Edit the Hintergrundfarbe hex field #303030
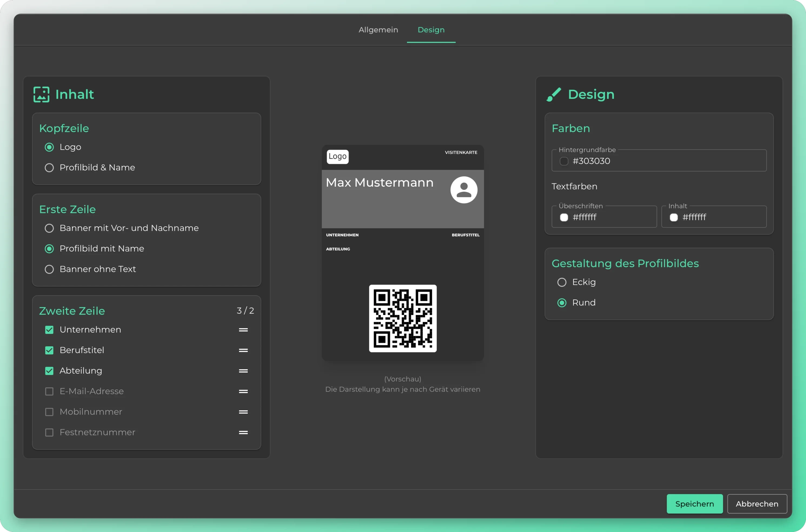 click(659, 160)
